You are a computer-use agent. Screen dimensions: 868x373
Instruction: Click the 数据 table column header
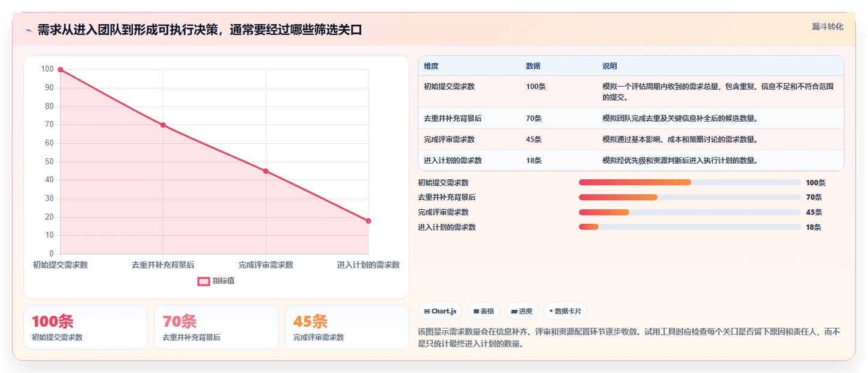533,66
